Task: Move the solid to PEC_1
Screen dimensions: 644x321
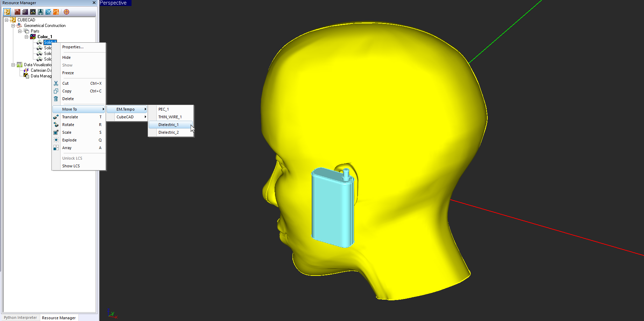Action: 171,109
